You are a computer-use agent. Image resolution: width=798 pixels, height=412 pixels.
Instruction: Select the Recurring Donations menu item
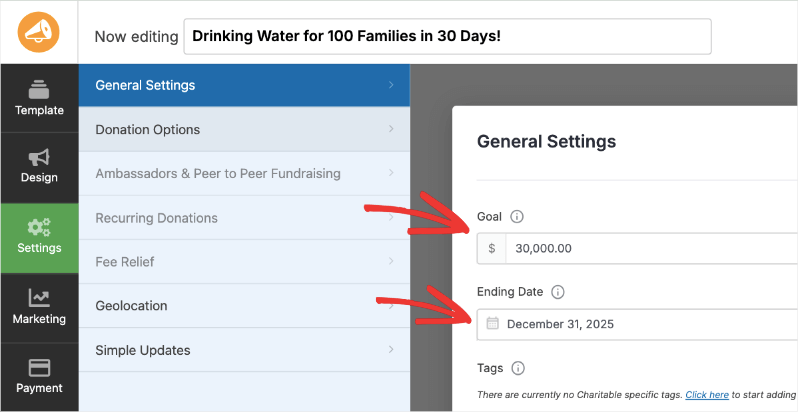(156, 217)
